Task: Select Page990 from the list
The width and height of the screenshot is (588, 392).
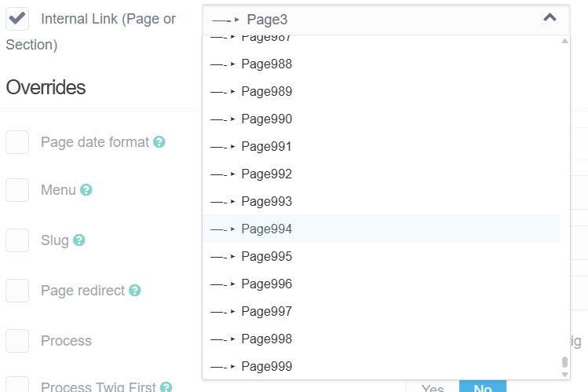Action: 381,119
